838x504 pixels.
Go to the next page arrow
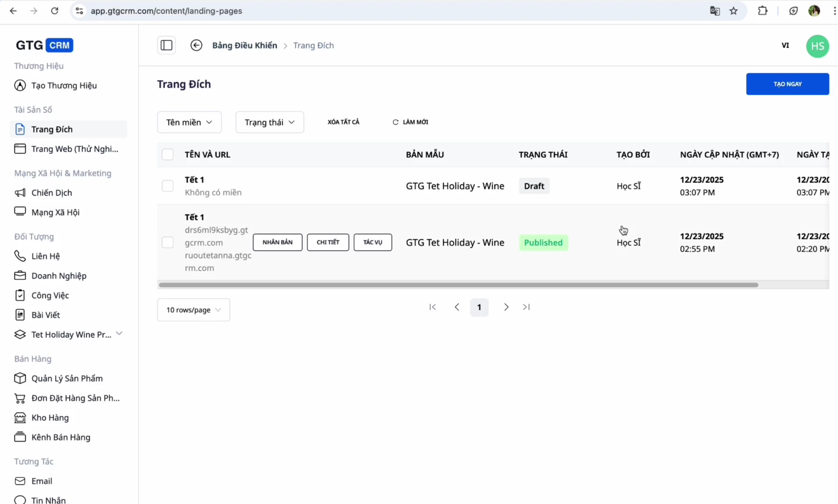[506, 307]
